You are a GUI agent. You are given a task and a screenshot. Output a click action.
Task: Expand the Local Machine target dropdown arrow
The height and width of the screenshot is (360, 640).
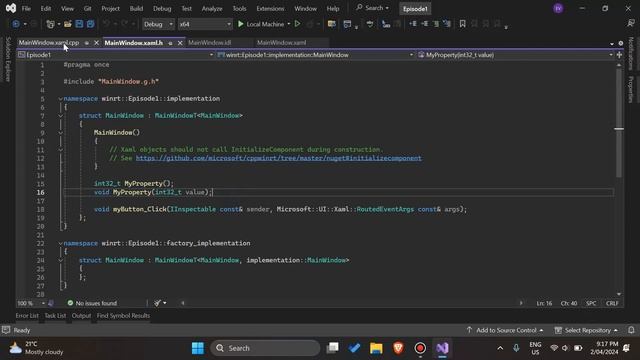[x=289, y=24]
